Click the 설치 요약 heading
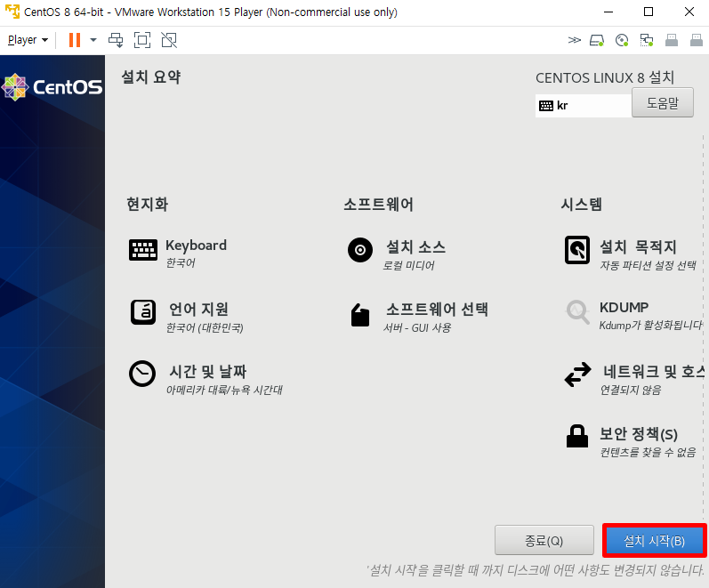Viewport: 709px width, 588px height. tap(151, 77)
